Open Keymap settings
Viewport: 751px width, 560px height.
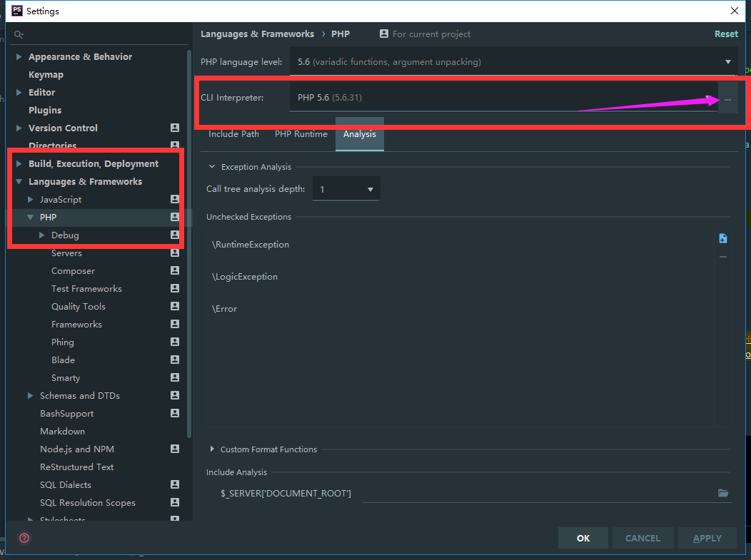pyautogui.click(x=46, y=75)
